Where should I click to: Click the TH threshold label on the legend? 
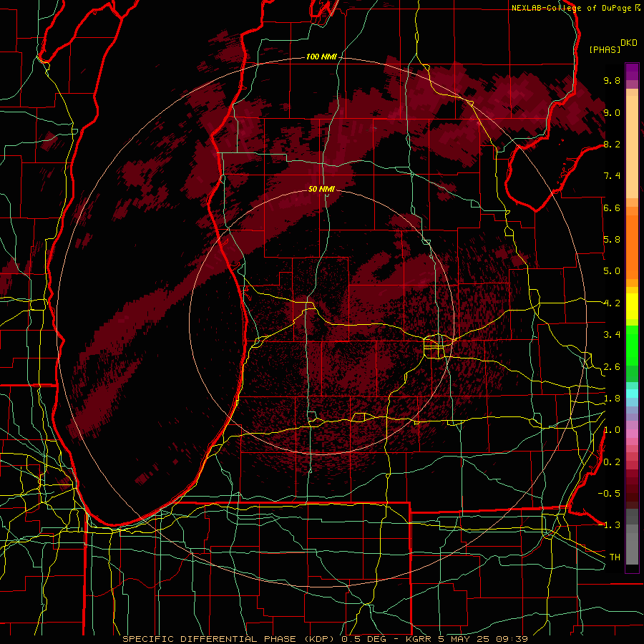coord(615,557)
